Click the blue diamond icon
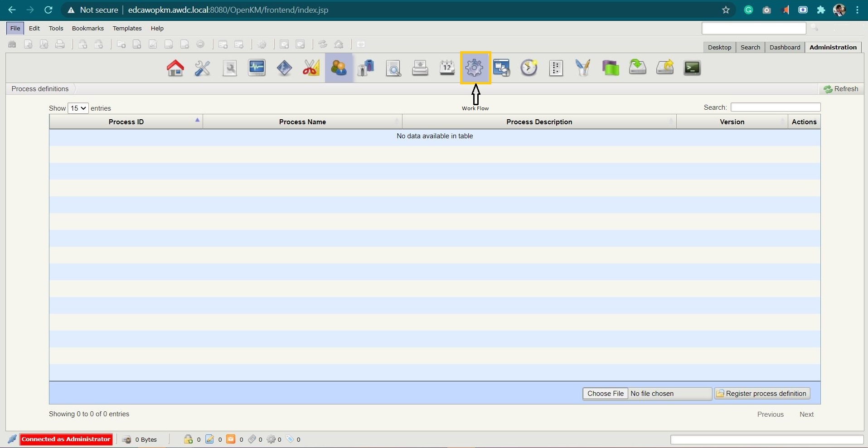This screenshot has width=868, height=448. tap(284, 68)
